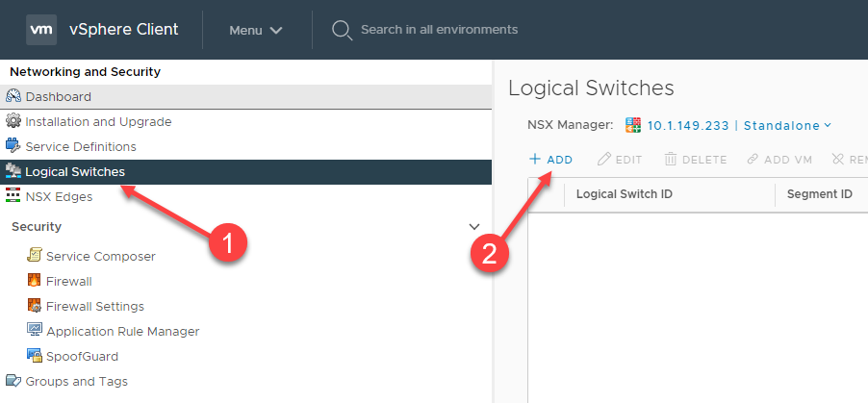
Task: Open Firewall Settings
Action: coord(95,306)
